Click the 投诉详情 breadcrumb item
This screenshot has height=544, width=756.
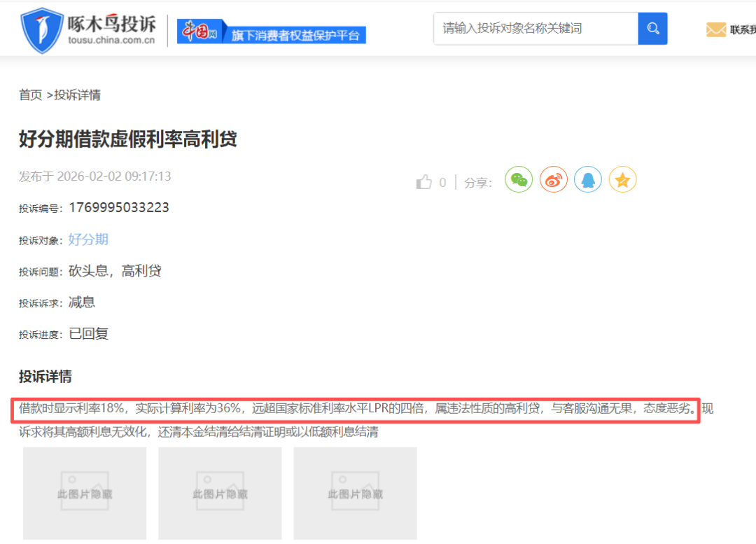click(78, 95)
